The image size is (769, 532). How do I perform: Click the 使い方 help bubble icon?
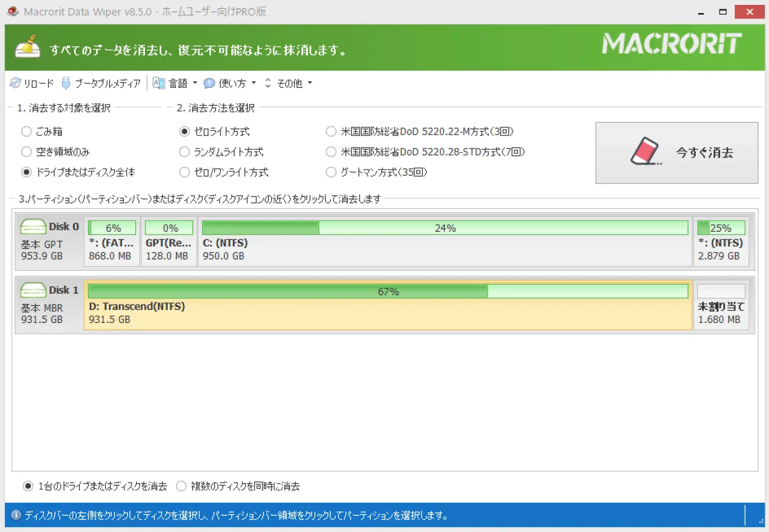tap(209, 83)
